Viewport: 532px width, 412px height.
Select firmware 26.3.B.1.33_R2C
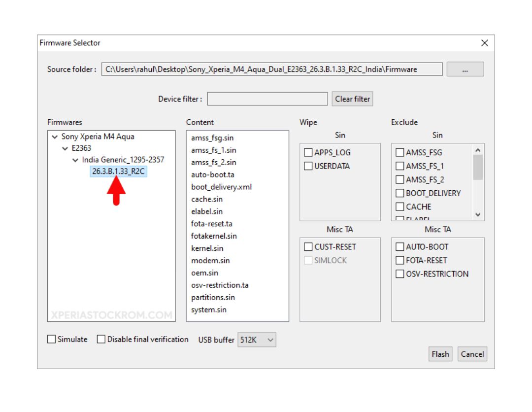[x=118, y=172]
